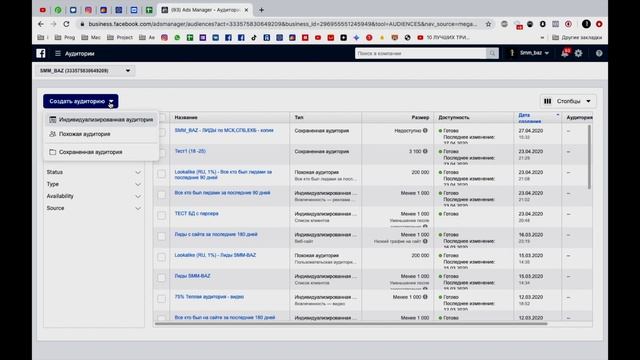Open the settings gear in the header
Viewport: 640px width, 360px height.
tap(578, 53)
